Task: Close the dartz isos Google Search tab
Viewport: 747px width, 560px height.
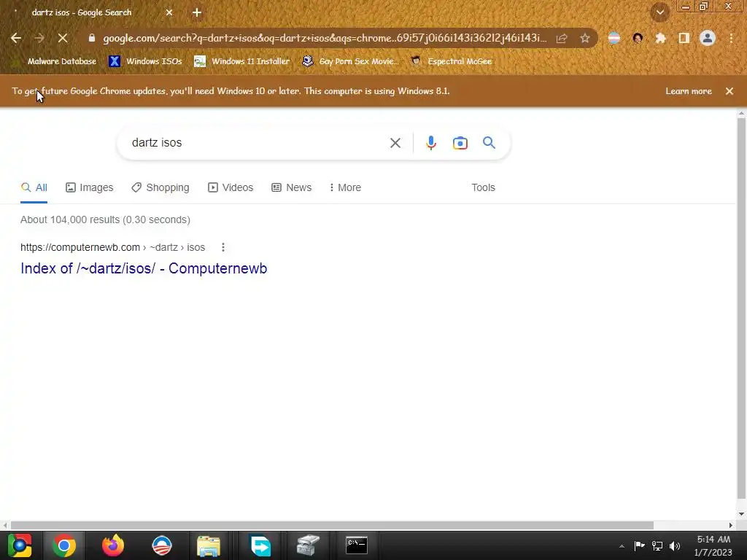Action: tap(169, 13)
